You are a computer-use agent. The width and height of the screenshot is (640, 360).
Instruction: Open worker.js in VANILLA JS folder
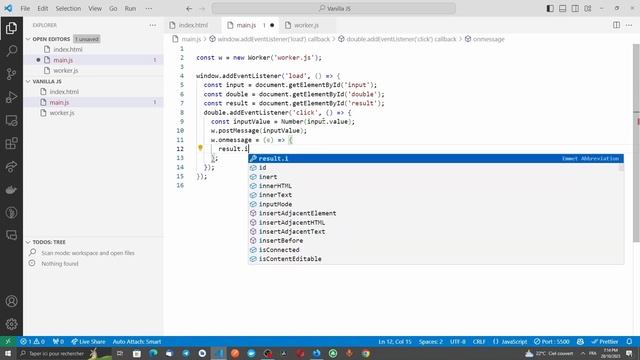[62, 113]
